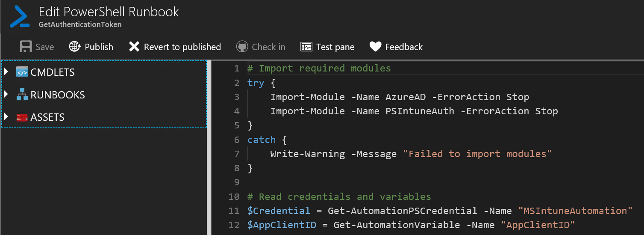
Task: Select the ASSETS tree label
Action: pos(47,117)
